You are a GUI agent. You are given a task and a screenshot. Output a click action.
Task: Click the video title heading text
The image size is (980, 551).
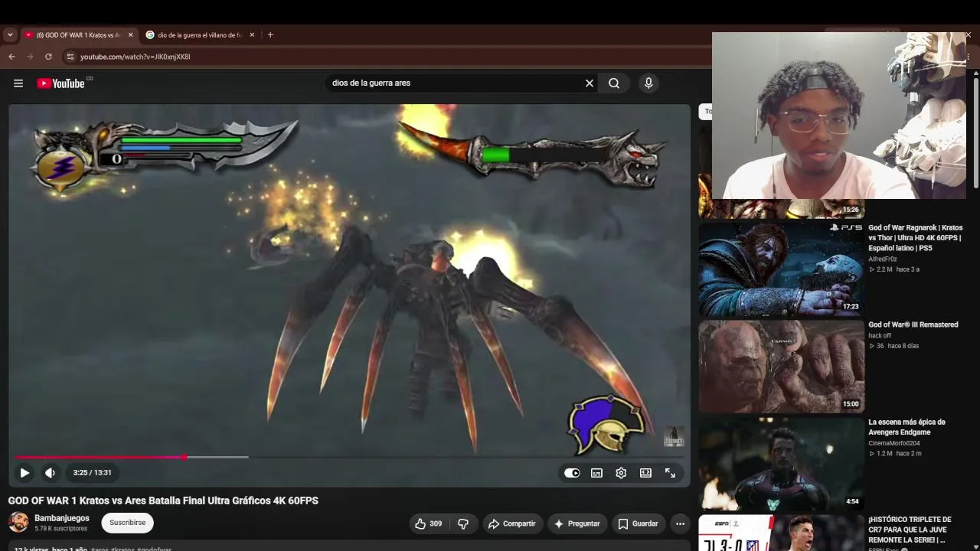point(163,500)
